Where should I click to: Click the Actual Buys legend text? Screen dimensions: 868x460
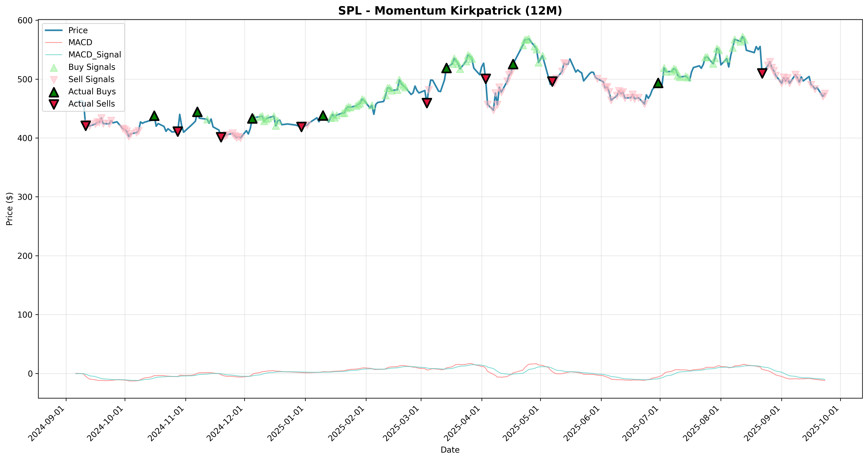[92, 92]
